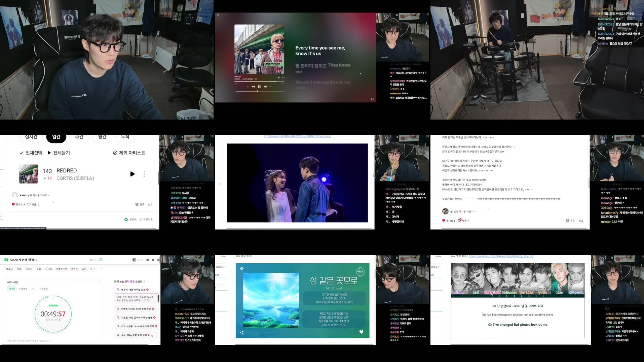
Task: Report the KANG post via 신고
Action: pyautogui.click(x=150, y=204)
